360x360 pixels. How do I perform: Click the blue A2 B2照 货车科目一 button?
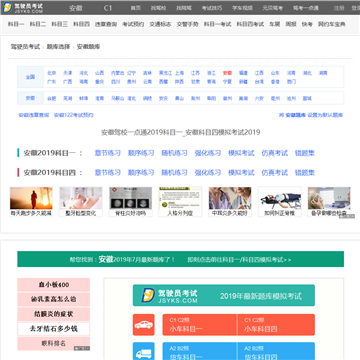click(200, 351)
